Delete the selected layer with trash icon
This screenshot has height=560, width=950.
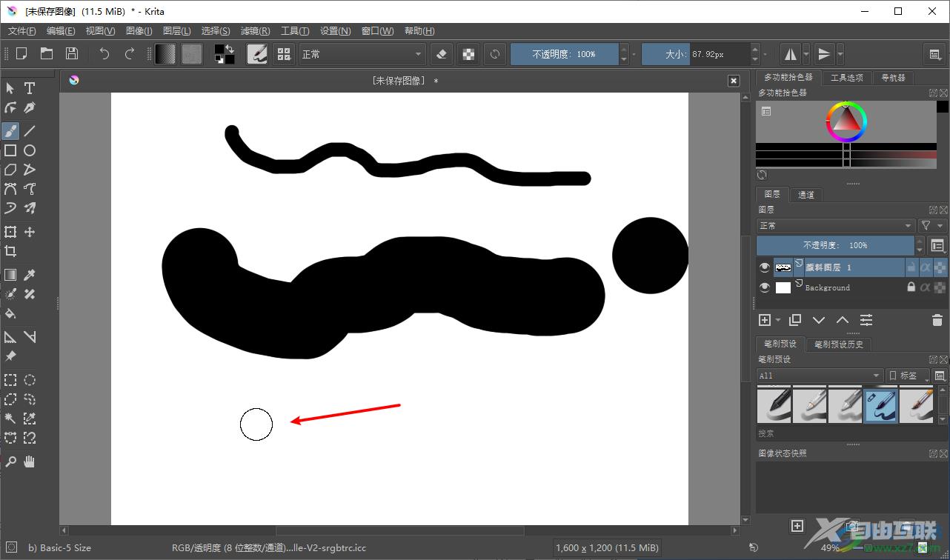click(937, 320)
